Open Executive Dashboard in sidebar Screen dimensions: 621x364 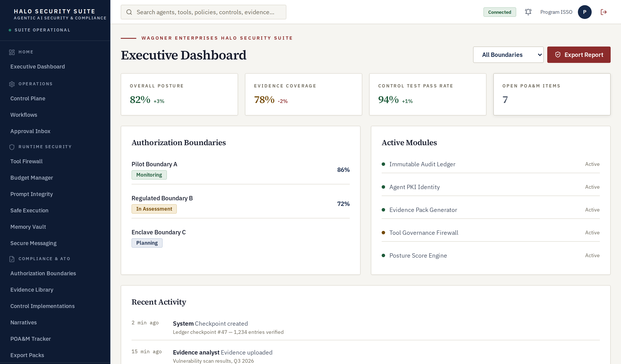coord(38,67)
